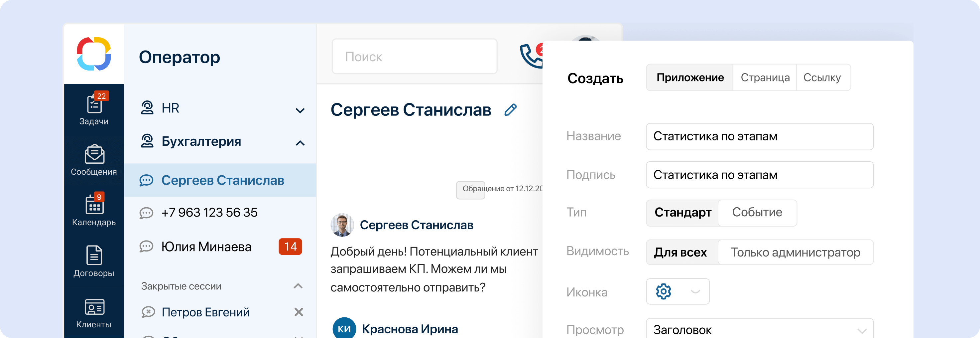This screenshot has width=980, height=338.
Task: Click the Оператор heading
Action: (180, 57)
